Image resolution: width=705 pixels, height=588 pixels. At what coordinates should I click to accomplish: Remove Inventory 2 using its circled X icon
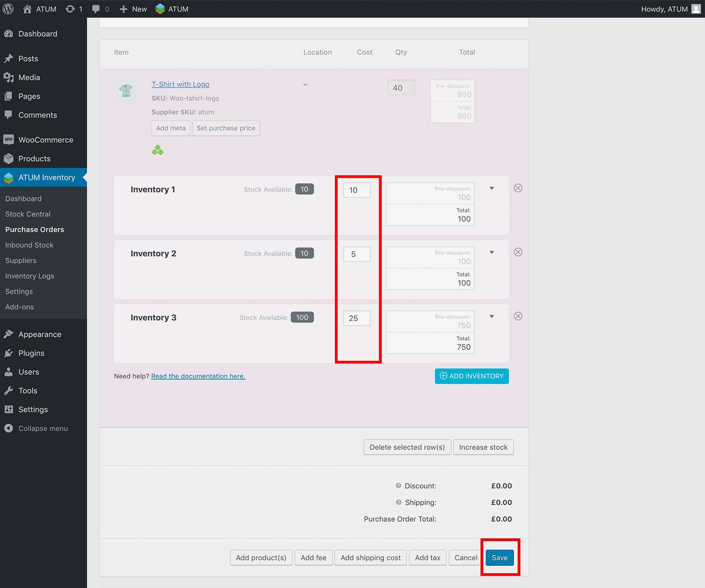click(x=518, y=252)
